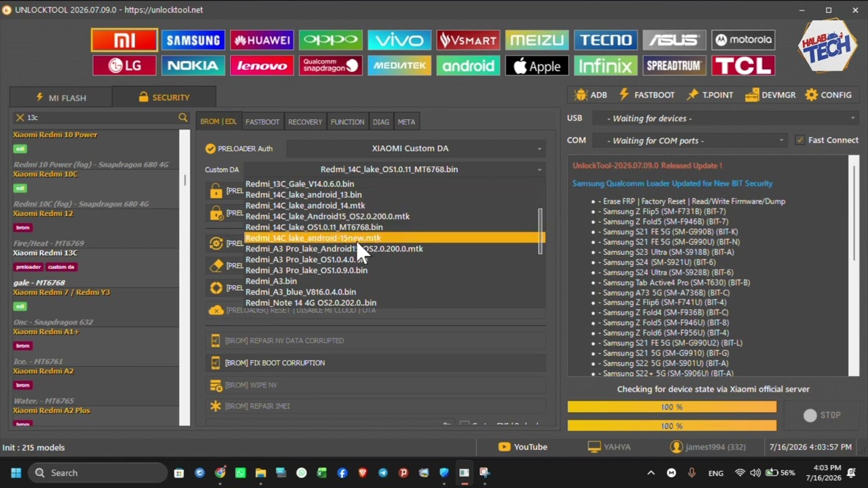
Task: Open the Halab Tech logo
Action: [x=827, y=45]
